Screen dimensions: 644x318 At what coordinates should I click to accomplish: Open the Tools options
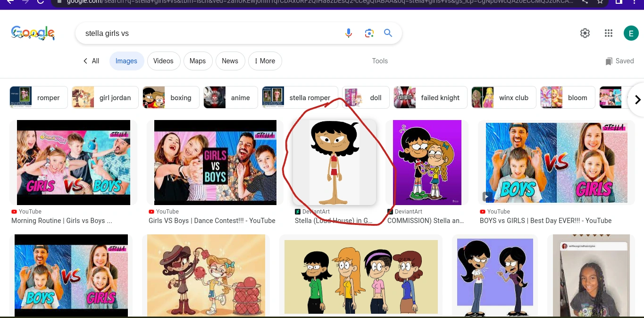tap(380, 60)
